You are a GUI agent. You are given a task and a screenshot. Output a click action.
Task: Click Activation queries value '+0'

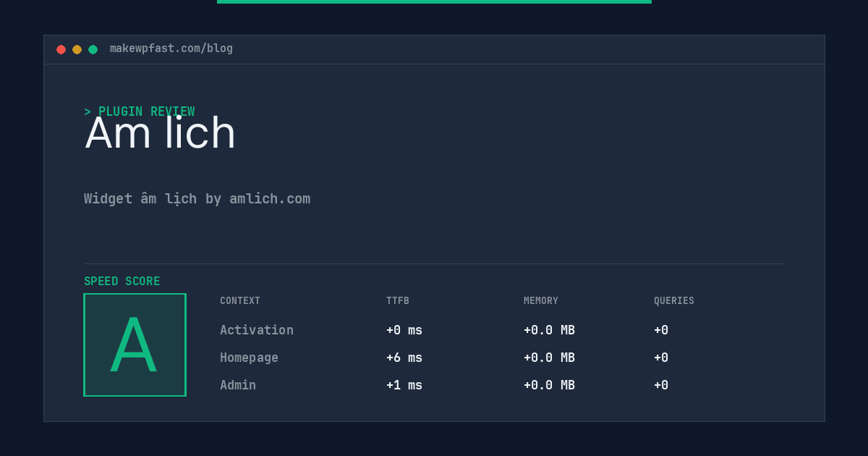661,330
